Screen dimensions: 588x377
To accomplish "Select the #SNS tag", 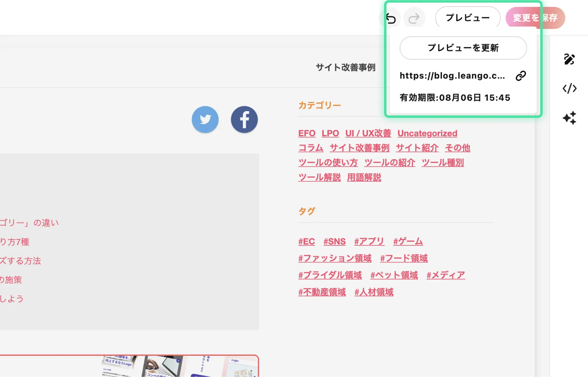I will coord(335,242).
